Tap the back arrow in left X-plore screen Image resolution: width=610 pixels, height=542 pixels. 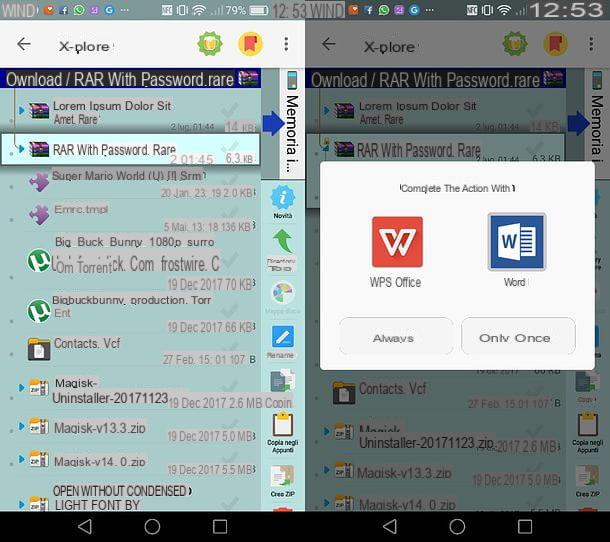coord(24,44)
